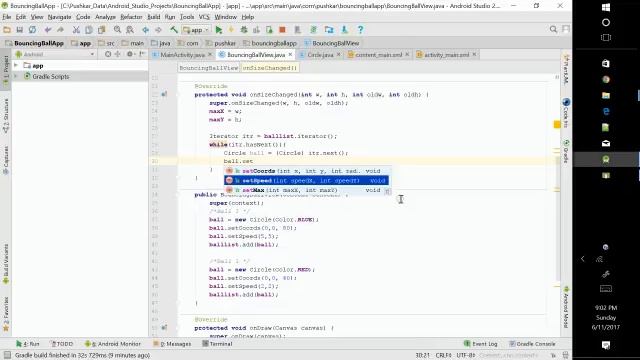Open the Run tool window
640x360 pixels.
coord(28,344)
